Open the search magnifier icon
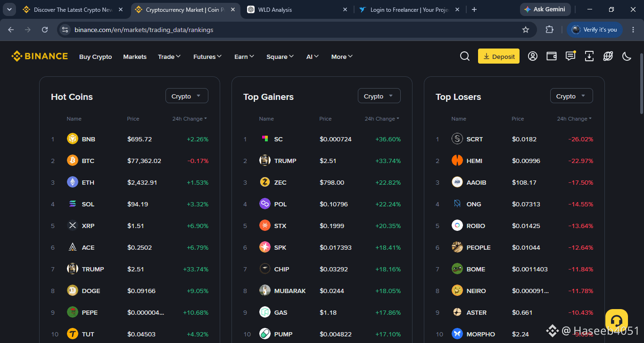This screenshot has height=343, width=644. [465, 57]
